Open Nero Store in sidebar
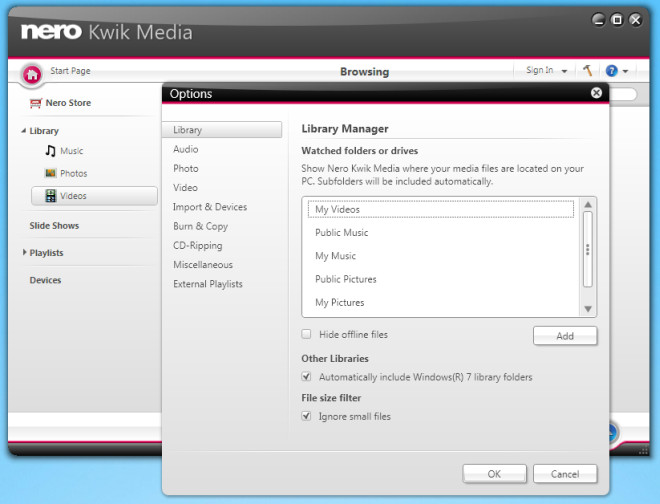The height and width of the screenshot is (504, 660). pyautogui.click(x=68, y=103)
